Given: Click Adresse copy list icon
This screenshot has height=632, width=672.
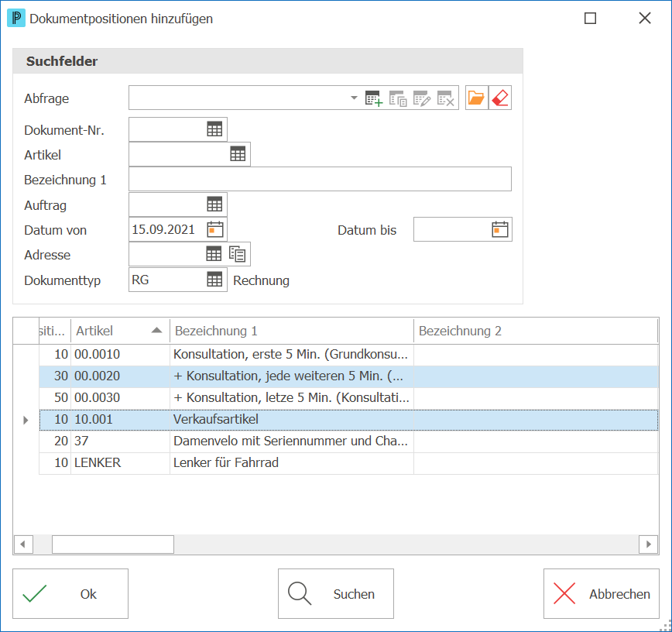Looking at the screenshot, I should pos(237,254).
